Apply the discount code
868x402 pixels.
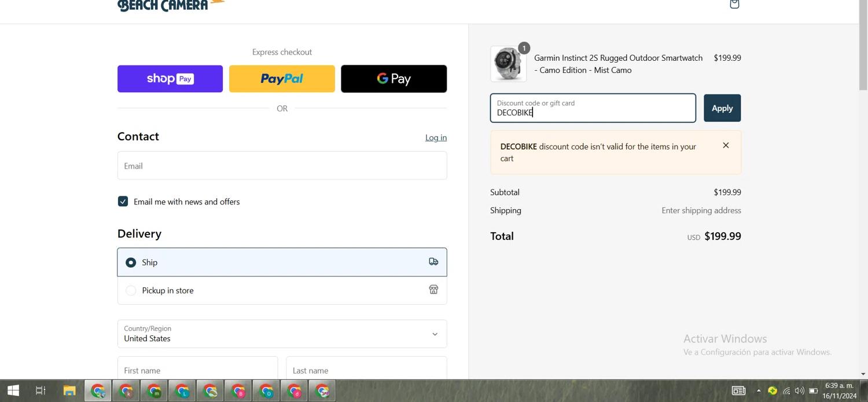click(x=722, y=108)
